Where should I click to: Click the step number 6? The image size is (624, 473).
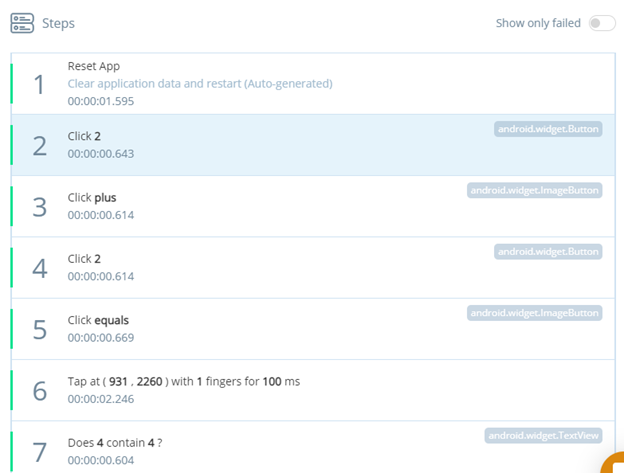(x=39, y=390)
